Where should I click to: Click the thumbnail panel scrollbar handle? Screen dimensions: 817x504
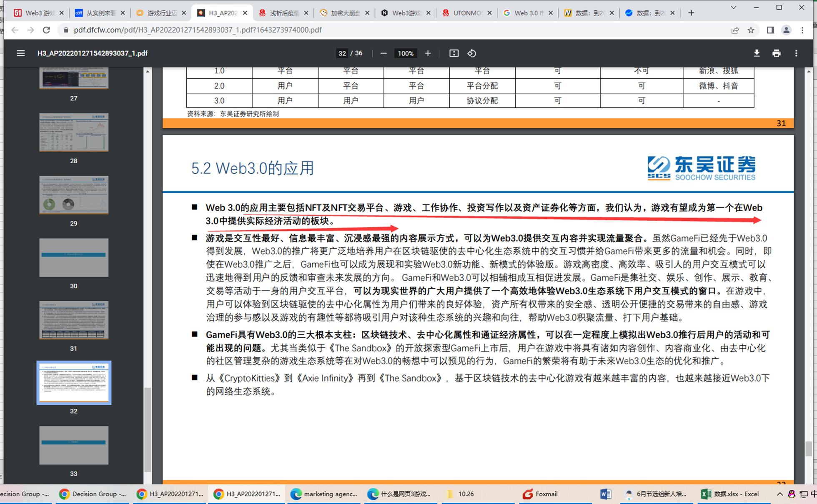pos(147,429)
